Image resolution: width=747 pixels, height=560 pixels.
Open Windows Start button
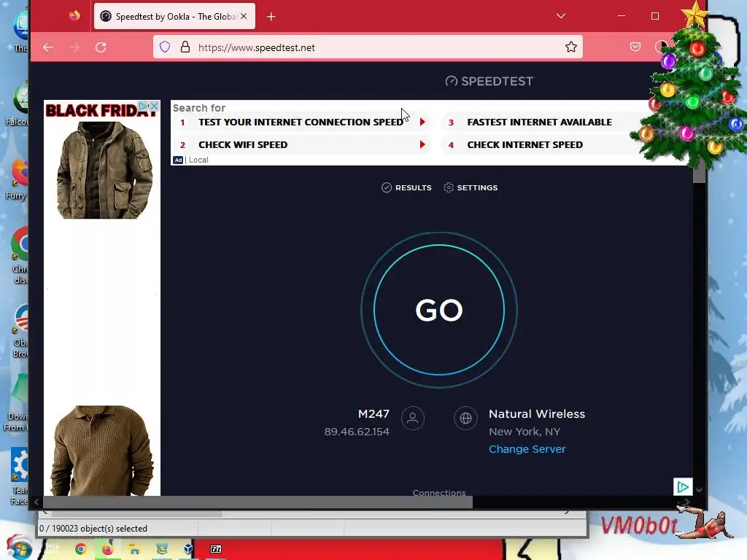[x=18, y=548]
